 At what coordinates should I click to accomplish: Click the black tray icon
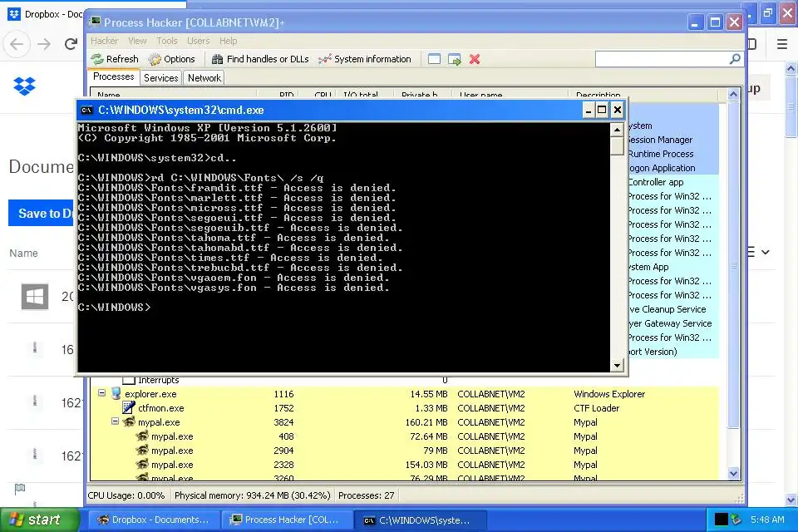coord(722,520)
